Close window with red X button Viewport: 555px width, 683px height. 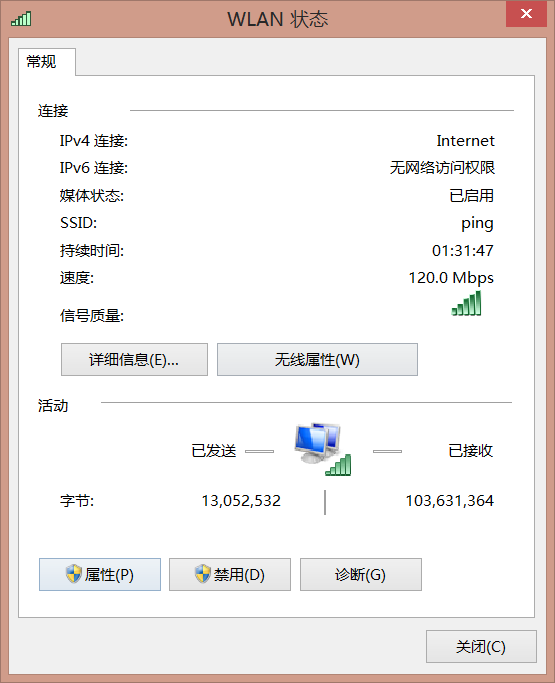point(526,14)
